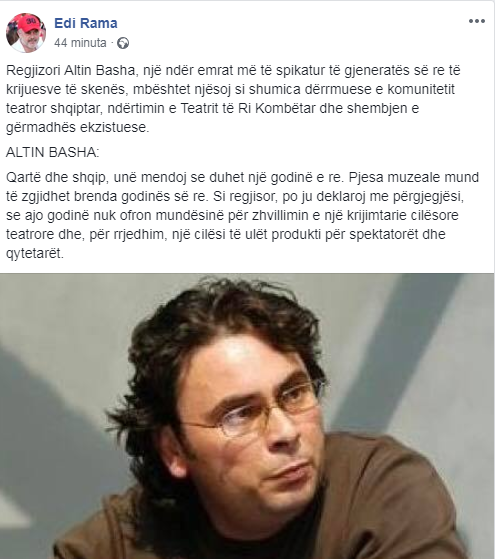Click the eyeglasses in the photo
The image size is (495, 559).
[255, 408]
